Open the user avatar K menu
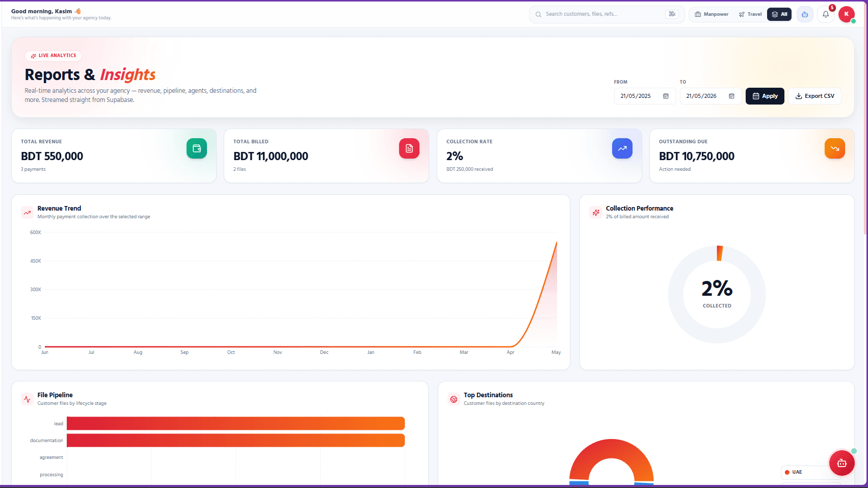Viewport: 868px width, 488px height. (847, 14)
